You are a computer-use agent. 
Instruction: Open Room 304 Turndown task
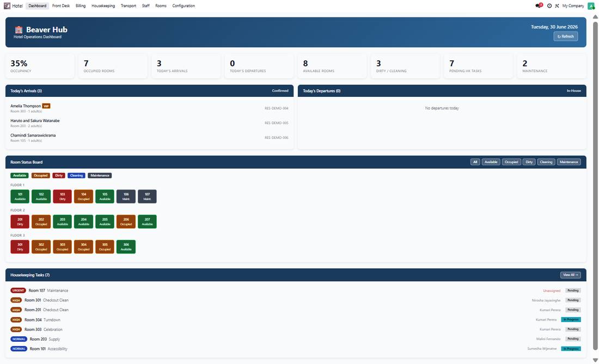pyautogui.click(x=295, y=320)
